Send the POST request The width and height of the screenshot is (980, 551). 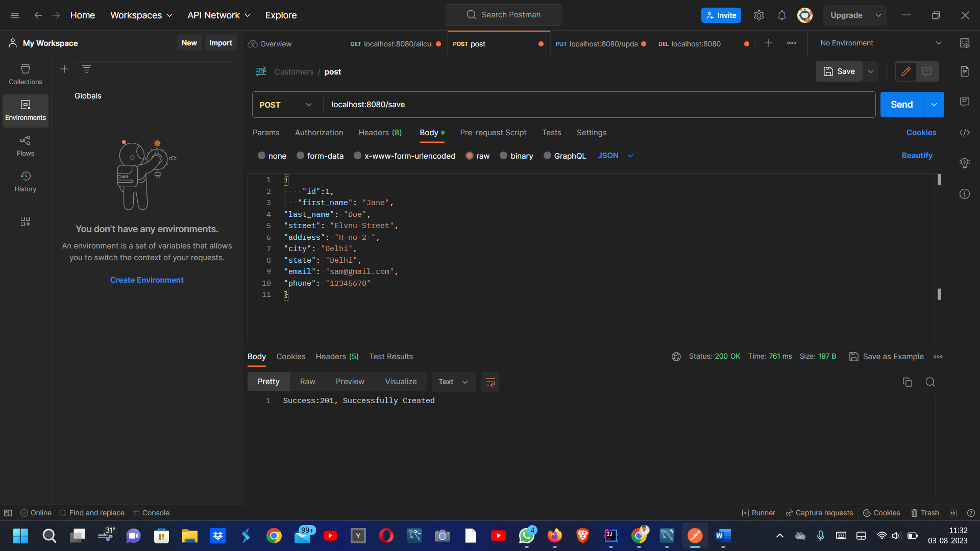point(901,105)
